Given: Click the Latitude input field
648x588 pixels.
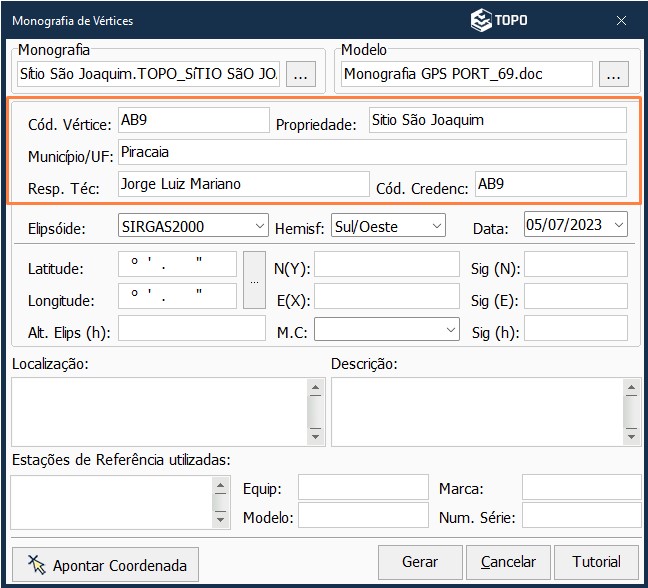Looking at the screenshot, I should click(x=177, y=264).
